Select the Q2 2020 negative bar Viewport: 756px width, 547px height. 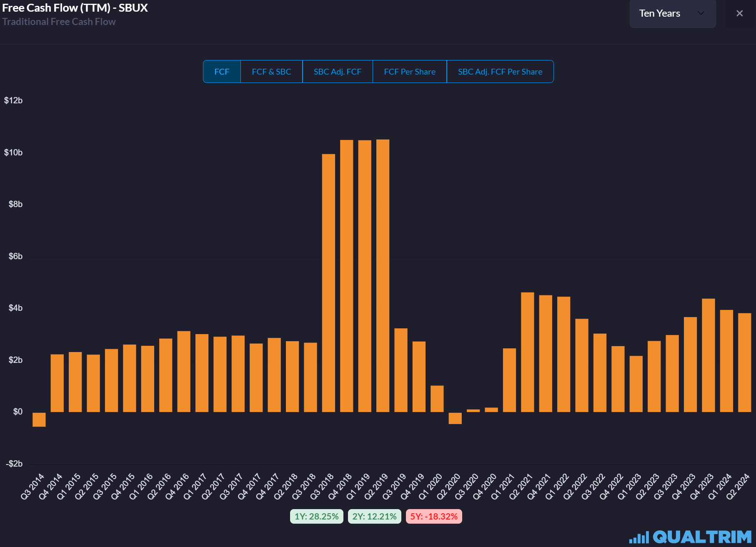[x=455, y=418]
